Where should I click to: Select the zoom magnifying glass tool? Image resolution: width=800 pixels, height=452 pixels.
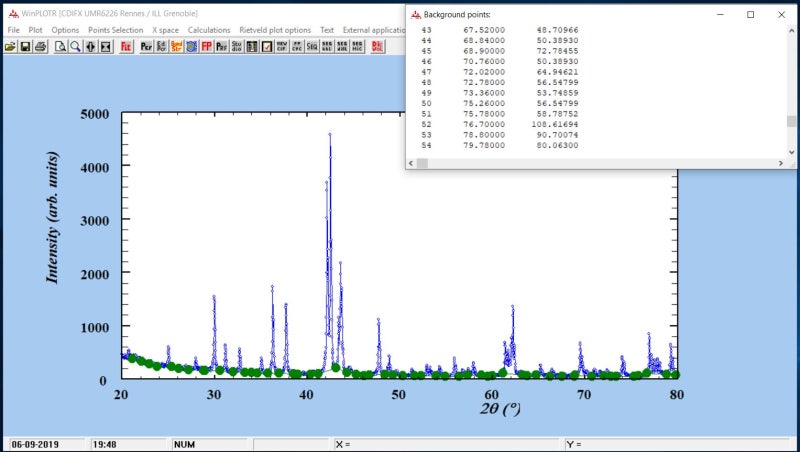click(x=76, y=46)
